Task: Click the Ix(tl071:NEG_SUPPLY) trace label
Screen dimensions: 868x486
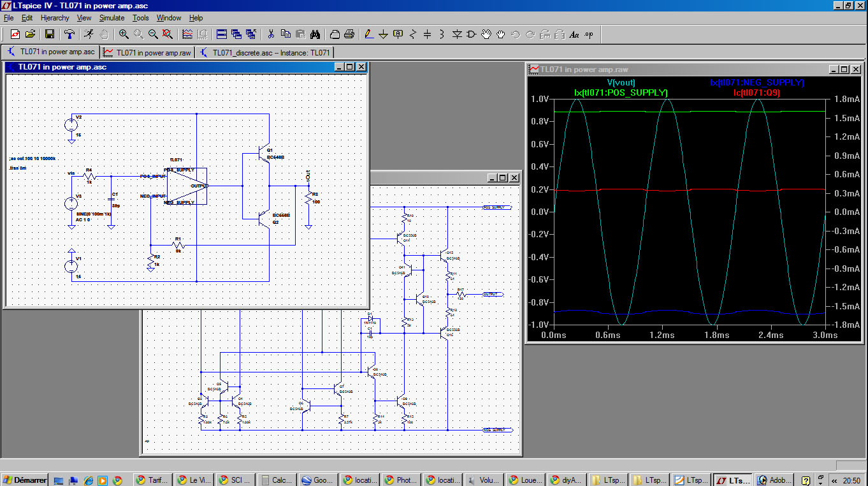Action: point(757,83)
